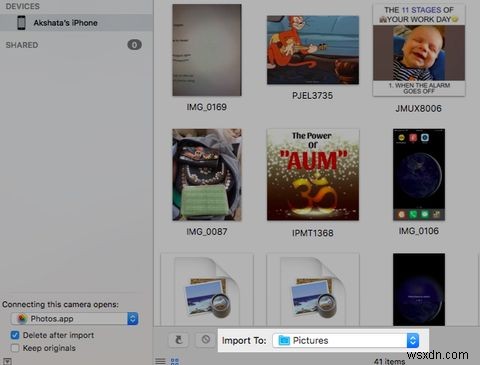Screen dimensions: 480x365
Task: Click the Connecting this camera opens label
Action: click(x=60, y=304)
